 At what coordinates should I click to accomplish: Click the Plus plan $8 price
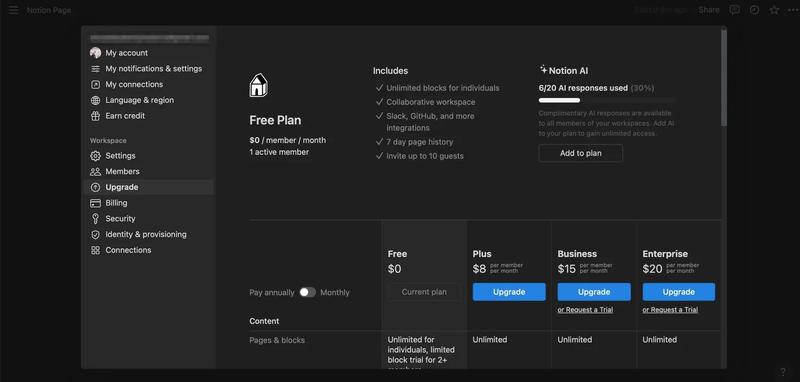point(480,269)
